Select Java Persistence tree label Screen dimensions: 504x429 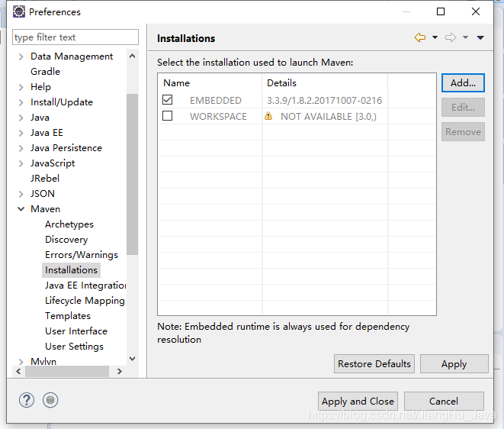pyautogui.click(x=66, y=148)
